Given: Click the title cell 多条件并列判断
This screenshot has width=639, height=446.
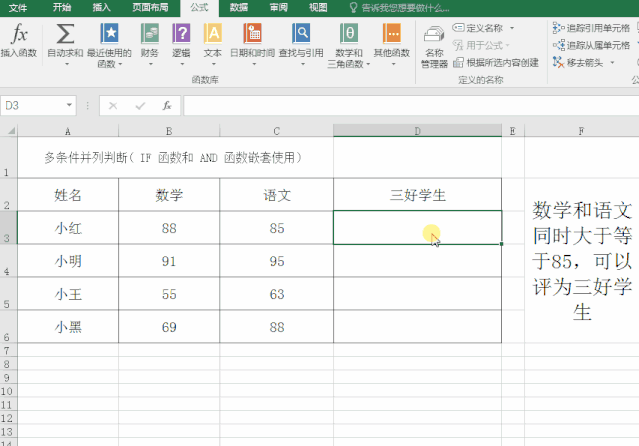Looking at the screenshot, I should click(x=175, y=157).
